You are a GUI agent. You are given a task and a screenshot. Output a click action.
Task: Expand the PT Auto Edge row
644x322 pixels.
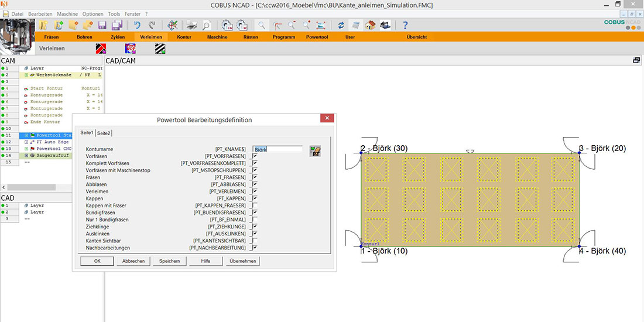pyautogui.click(x=26, y=142)
